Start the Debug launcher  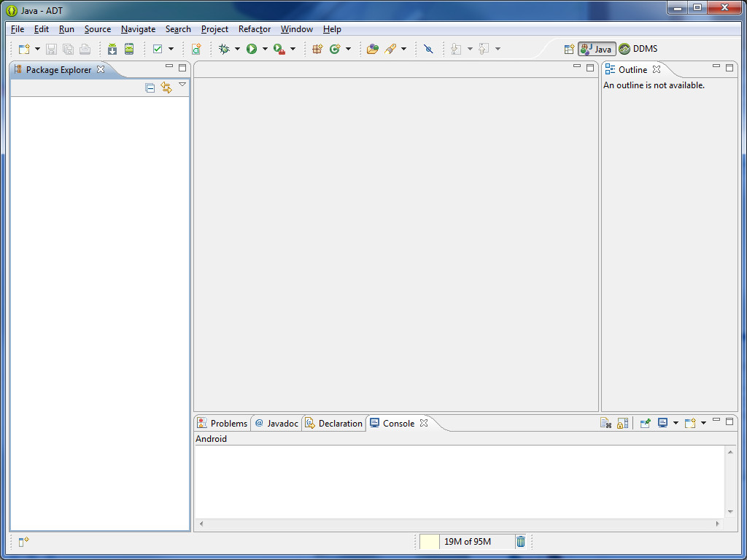(224, 49)
